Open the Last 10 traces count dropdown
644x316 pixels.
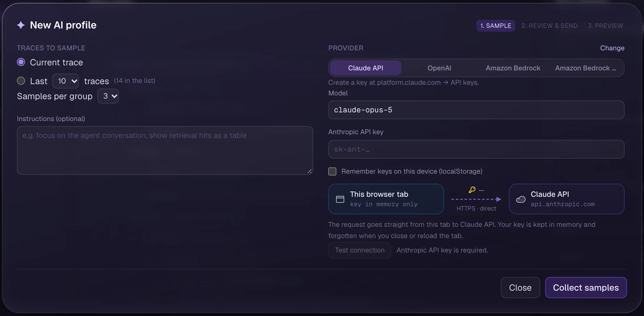tap(66, 81)
